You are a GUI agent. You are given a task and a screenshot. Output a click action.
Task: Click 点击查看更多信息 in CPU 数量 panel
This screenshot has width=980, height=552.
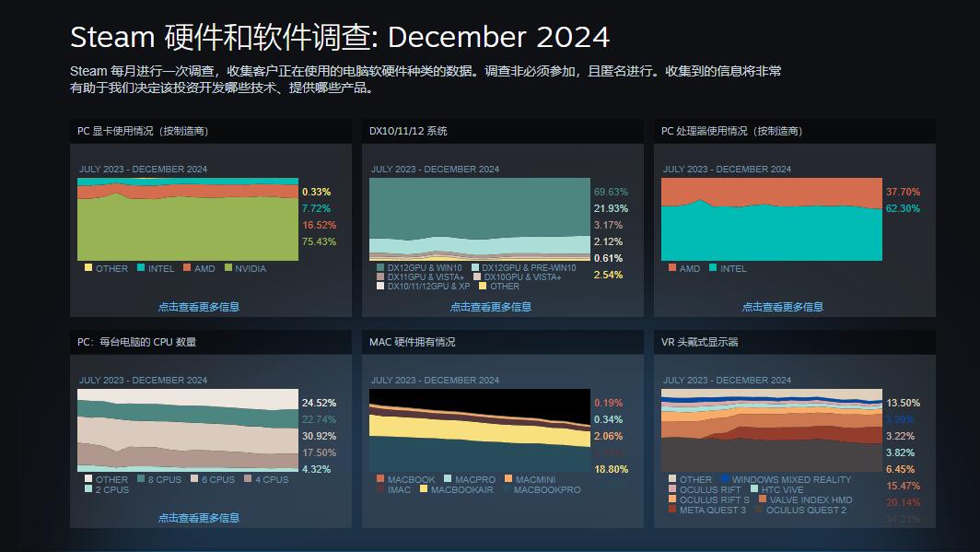coord(198,518)
